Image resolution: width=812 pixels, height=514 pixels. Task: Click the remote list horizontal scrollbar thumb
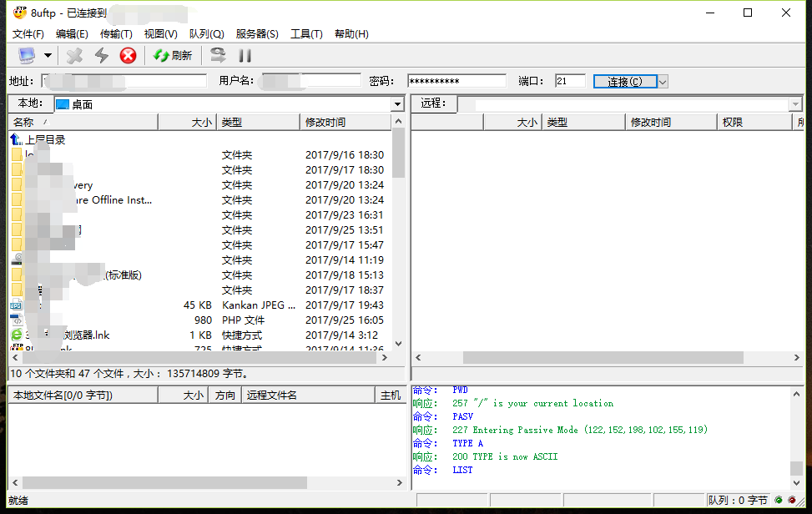pos(603,358)
